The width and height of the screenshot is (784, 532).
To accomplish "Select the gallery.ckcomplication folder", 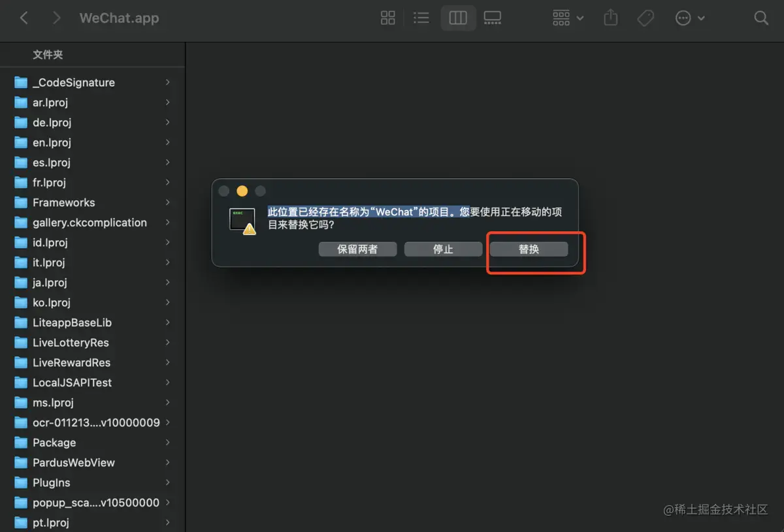I will (x=93, y=223).
